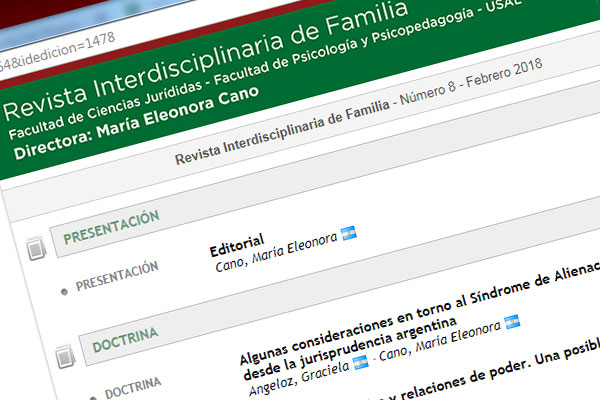Open the article mentioning 'relaciones de poder'

490,373
